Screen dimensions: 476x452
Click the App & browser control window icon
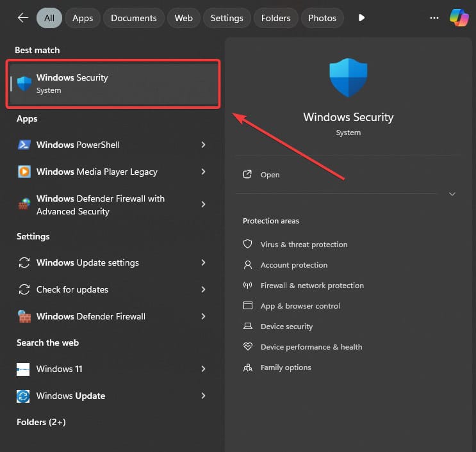pos(248,305)
